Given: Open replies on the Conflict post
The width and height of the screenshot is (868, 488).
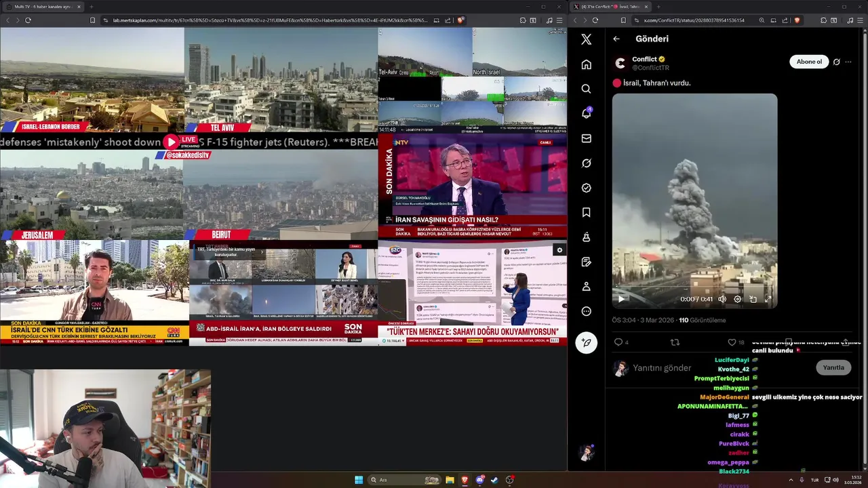Looking at the screenshot, I should tap(620, 342).
